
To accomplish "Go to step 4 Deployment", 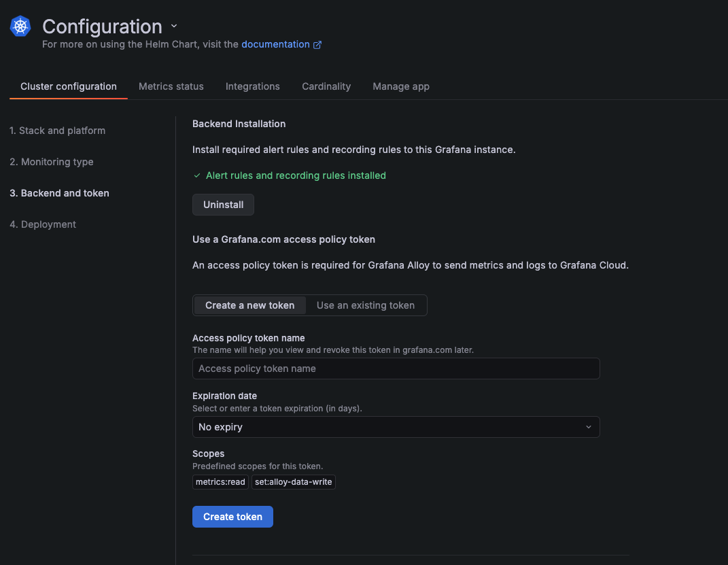I will coord(43,224).
